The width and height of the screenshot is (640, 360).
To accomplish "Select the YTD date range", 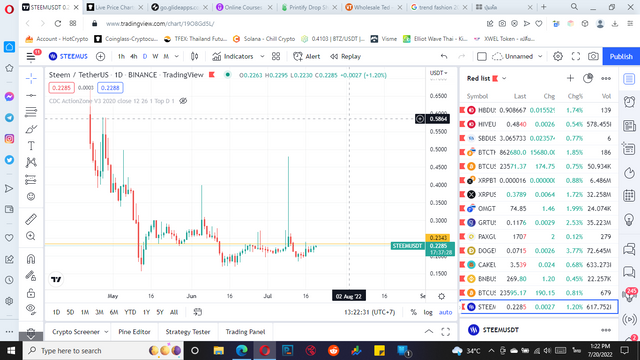I will click(x=130, y=312).
